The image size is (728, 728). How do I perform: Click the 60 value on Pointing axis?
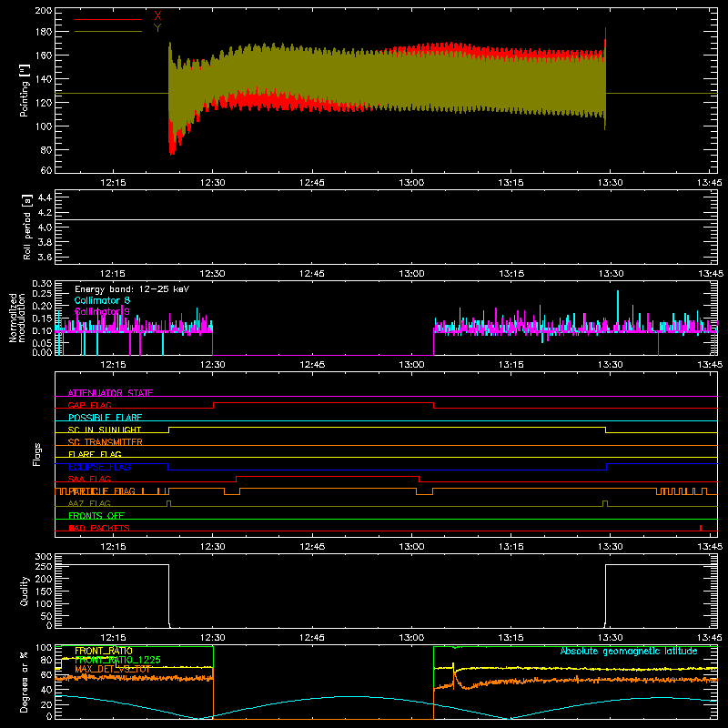(46, 170)
